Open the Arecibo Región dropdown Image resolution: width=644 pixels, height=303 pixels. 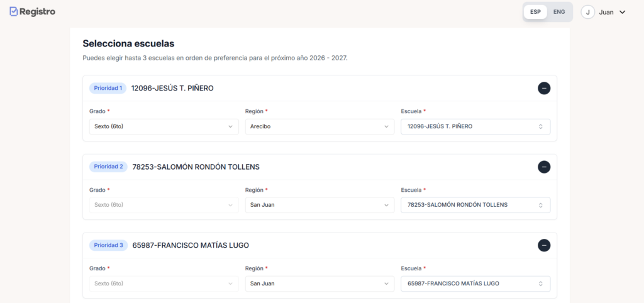click(x=319, y=126)
